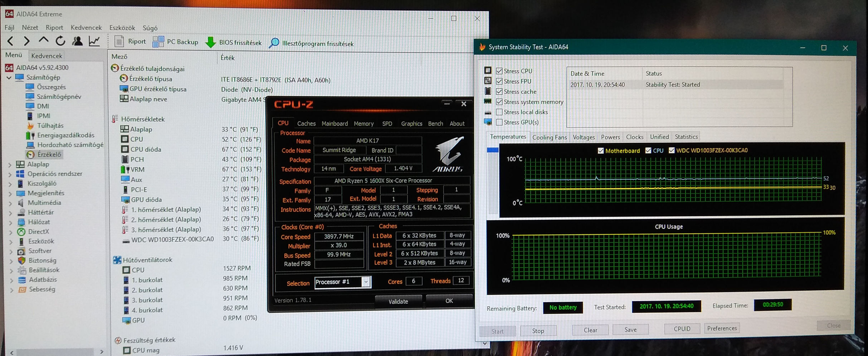Expand the Megjelenítés node
This screenshot has width=868, height=356.
10,193
